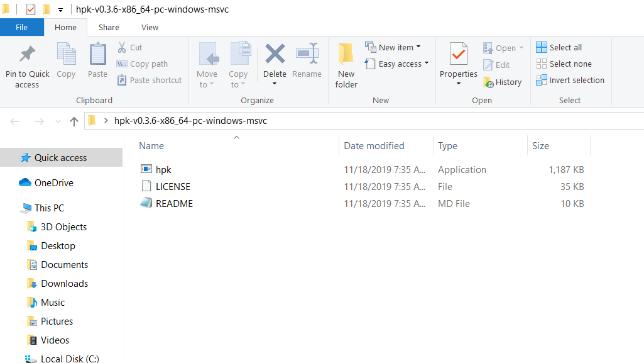Click the Rename icon
This screenshot has height=363, width=644.
[x=307, y=54]
